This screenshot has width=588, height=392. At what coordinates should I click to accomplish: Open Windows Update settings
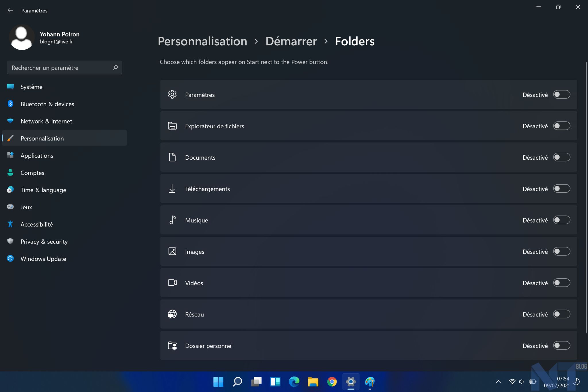(x=43, y=258)
